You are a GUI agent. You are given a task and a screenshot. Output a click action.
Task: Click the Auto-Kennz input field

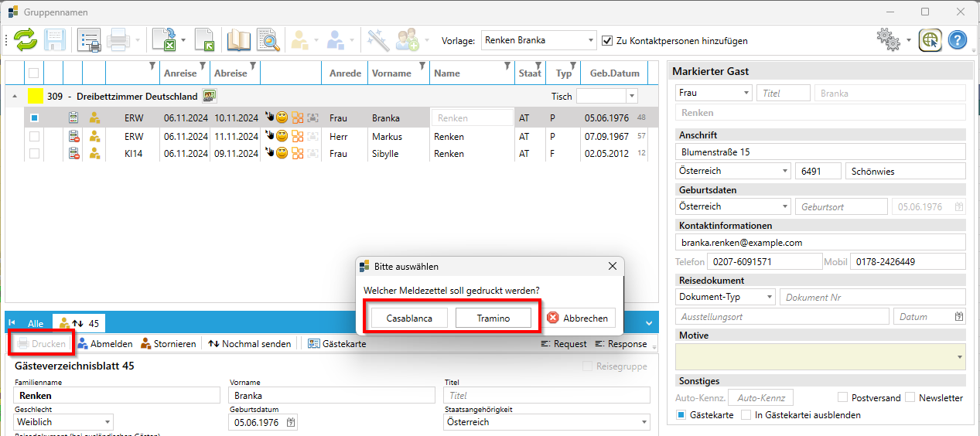(760, 397)
